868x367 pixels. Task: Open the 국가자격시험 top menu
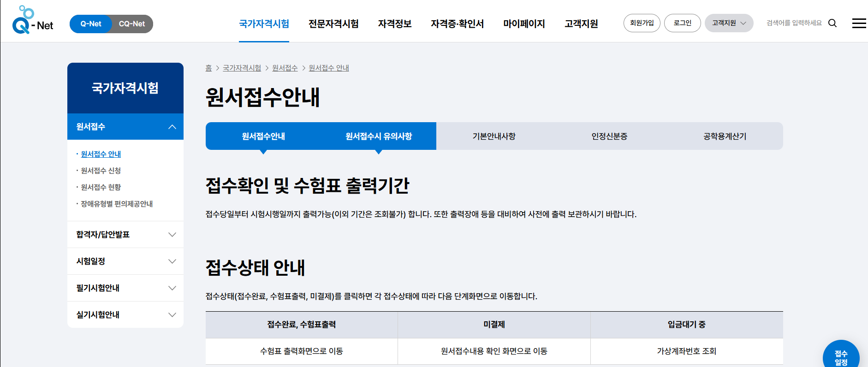tap(264, 24)
